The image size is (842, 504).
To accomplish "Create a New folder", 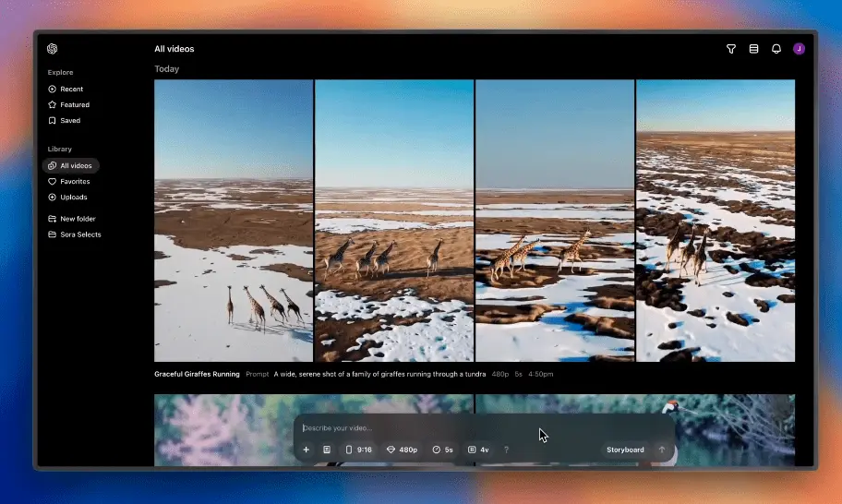I will coord(78,219).
